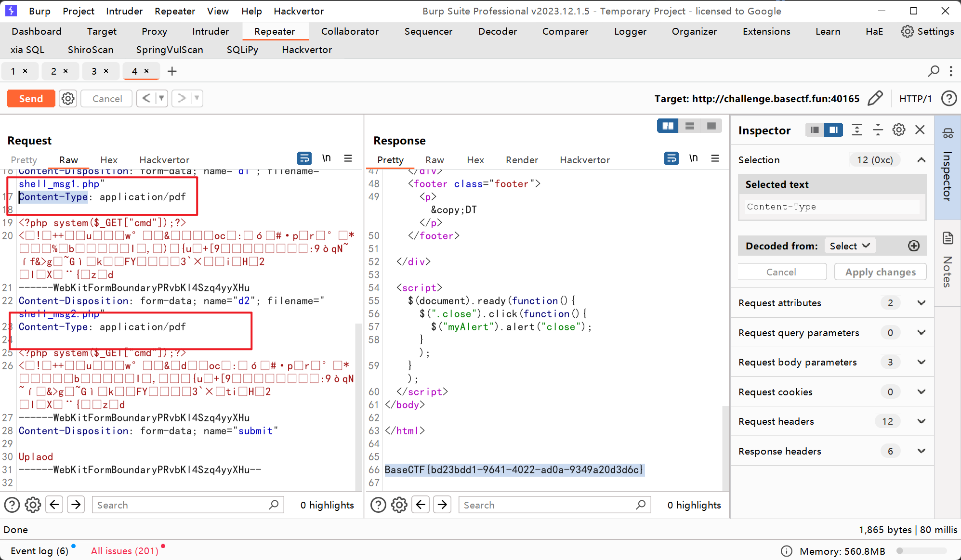Toggle the HTTP/1 protocol selector

915,99
